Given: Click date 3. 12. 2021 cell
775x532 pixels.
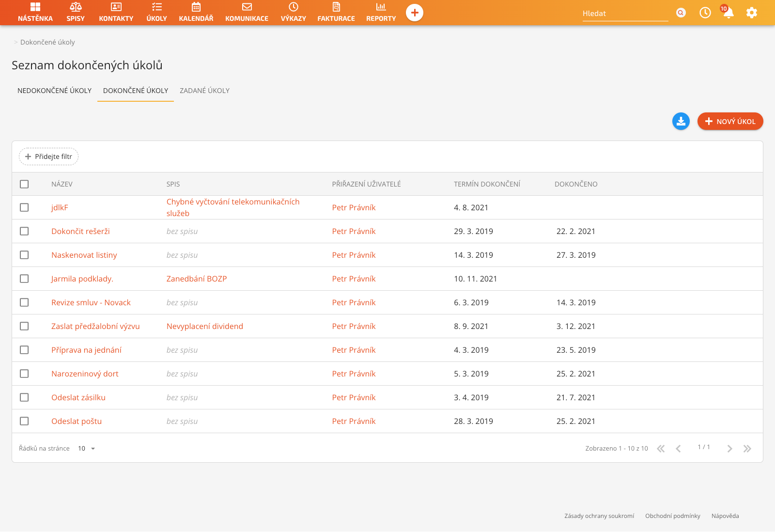Looking at the screenshot, I should pyautogui.click(x=576, y=326).
